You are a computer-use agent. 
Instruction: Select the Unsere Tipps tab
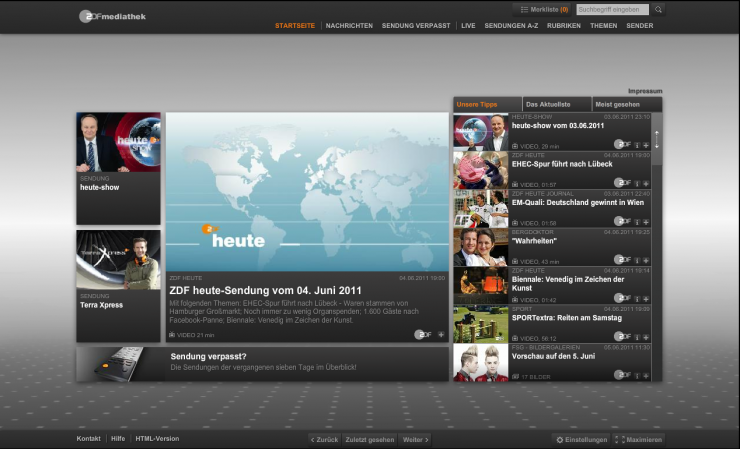point(488,104)
